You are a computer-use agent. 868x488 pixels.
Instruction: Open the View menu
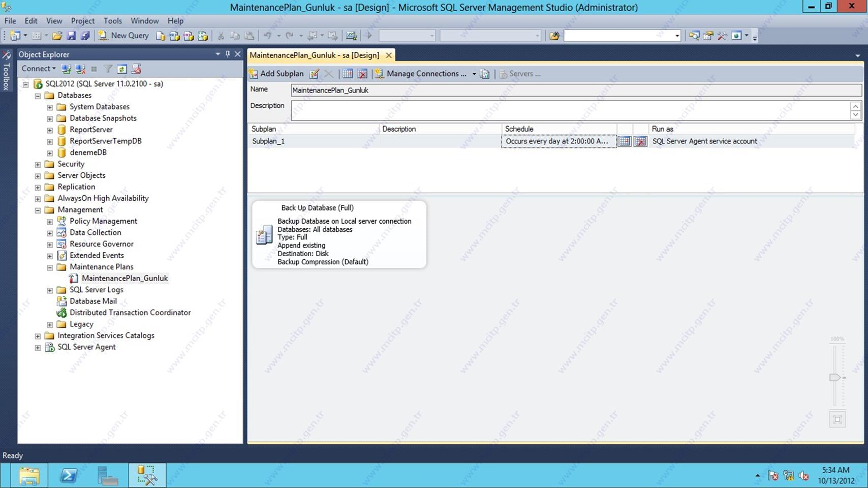point(54,21)
